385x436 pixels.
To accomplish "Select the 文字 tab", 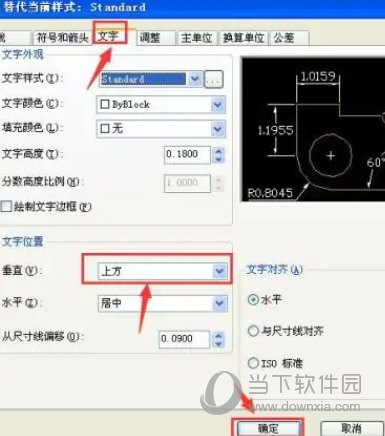I will 109,36.
